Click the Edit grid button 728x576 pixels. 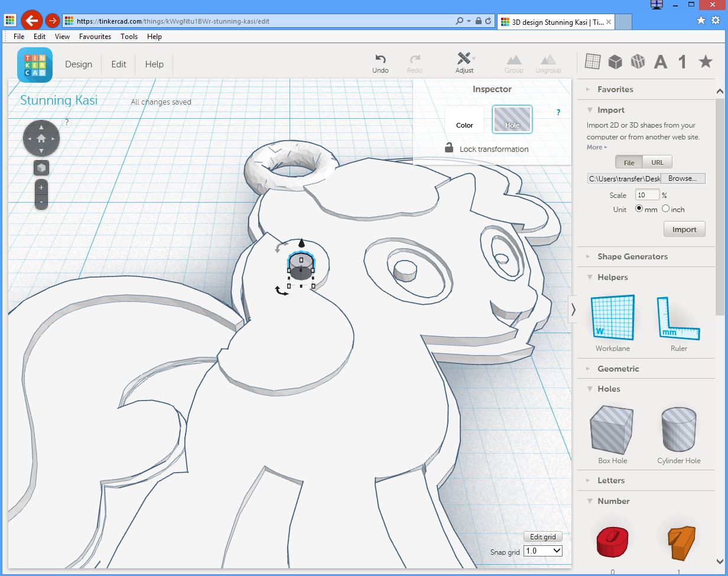point(542,537)
